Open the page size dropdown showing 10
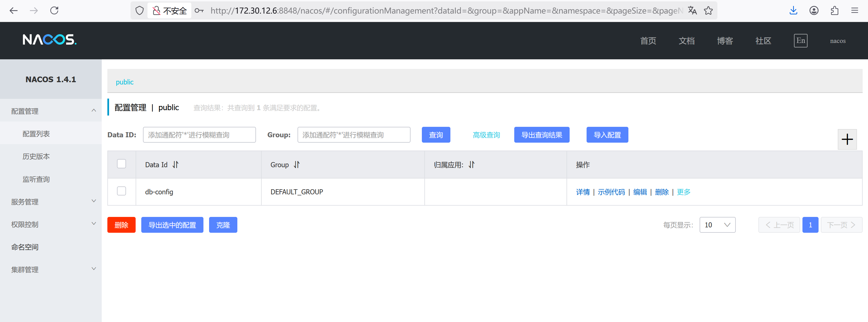The width and height of the screenshot is (868, 322). coord(717,225)
